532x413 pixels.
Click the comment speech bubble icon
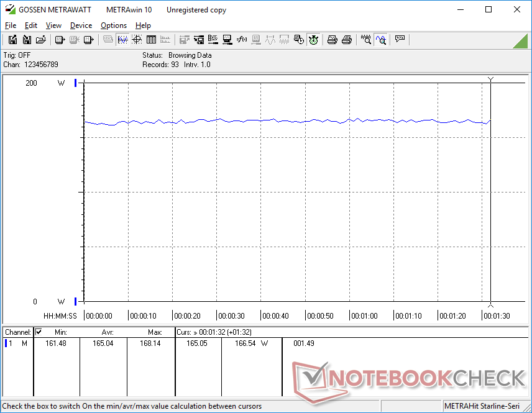click(x=400, y=40)
